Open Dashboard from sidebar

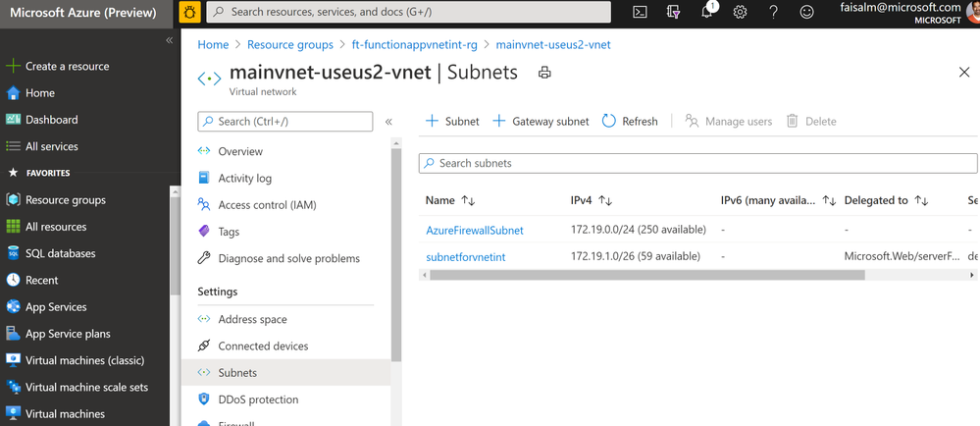coord(52,120)
